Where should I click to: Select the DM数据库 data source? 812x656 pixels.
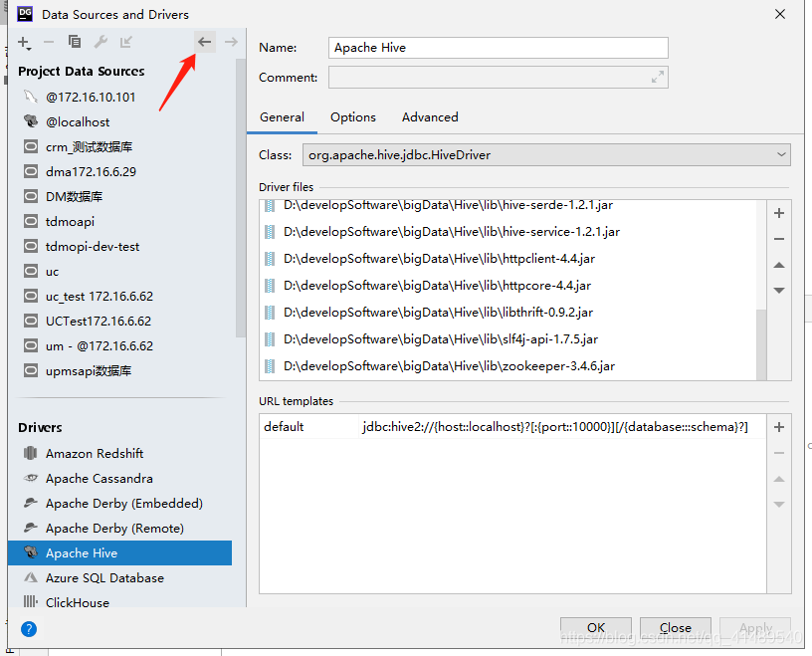coord(121,196)
